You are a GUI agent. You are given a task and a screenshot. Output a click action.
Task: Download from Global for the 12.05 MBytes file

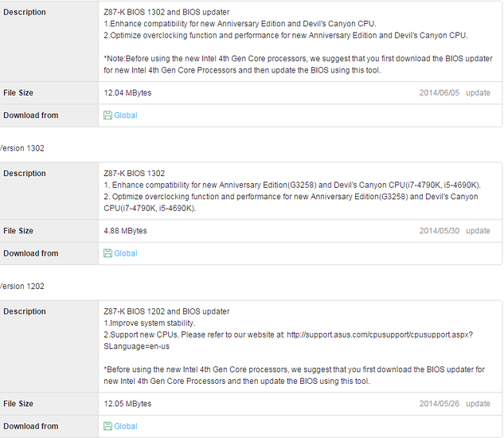pyautogui.click(x=126, y=426)
